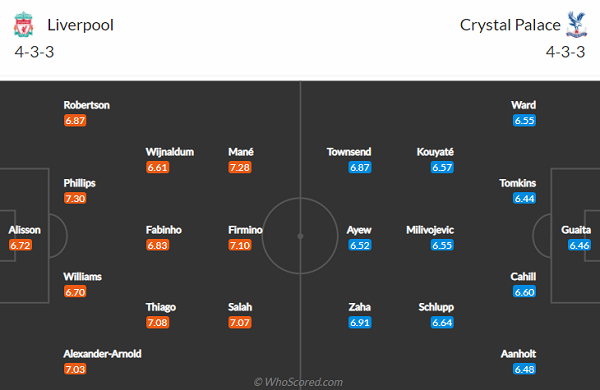Click the Crystal Palace eagle crest icon
Screen dimensions: 600x390
point(576,24)
